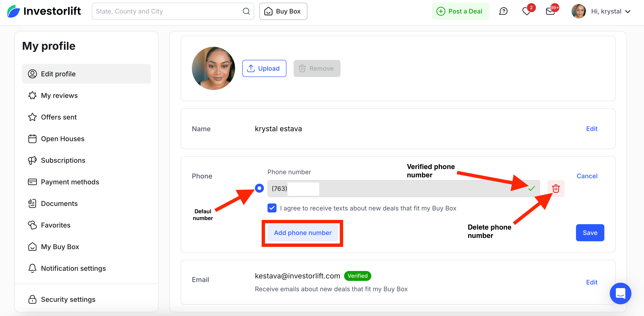The height and width of the screenshot is (316, 644).
Task: Edit the Name field
Action: [x=592, y=129]
